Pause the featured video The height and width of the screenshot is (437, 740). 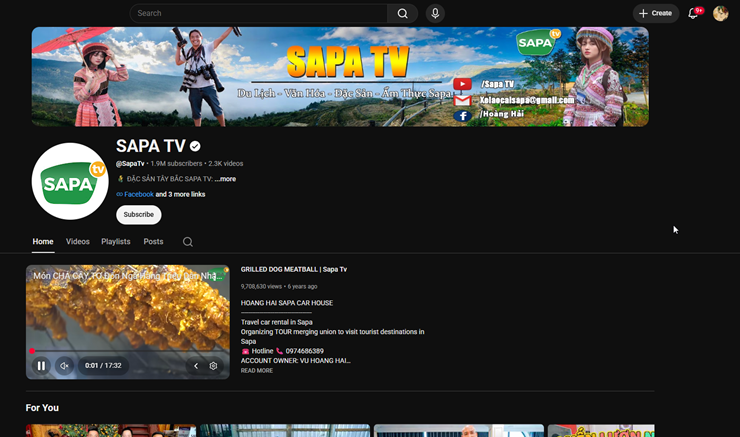click(x=41, y=366)
